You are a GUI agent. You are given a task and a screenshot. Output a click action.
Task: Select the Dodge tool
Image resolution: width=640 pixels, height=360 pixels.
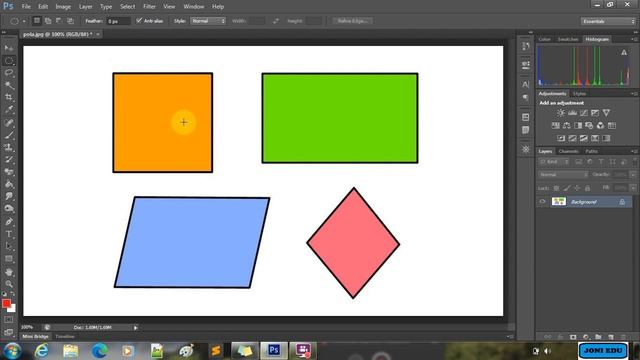pos(9,209)
